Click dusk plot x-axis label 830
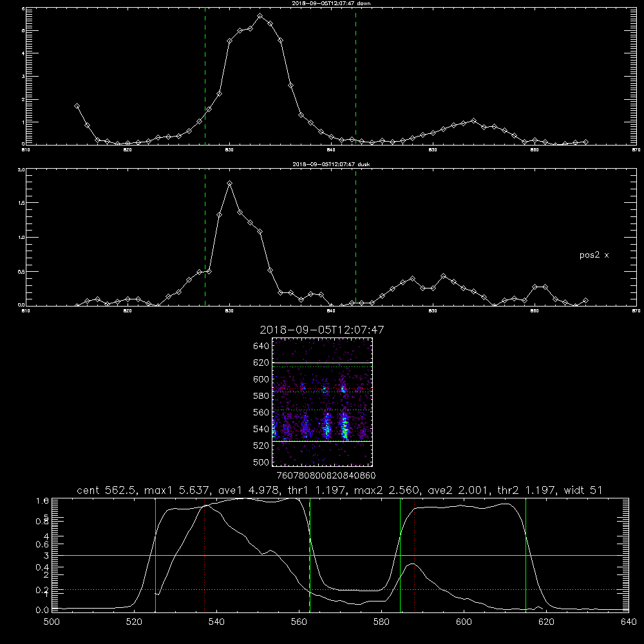This screenshot has width=644, height=644. 229,311
